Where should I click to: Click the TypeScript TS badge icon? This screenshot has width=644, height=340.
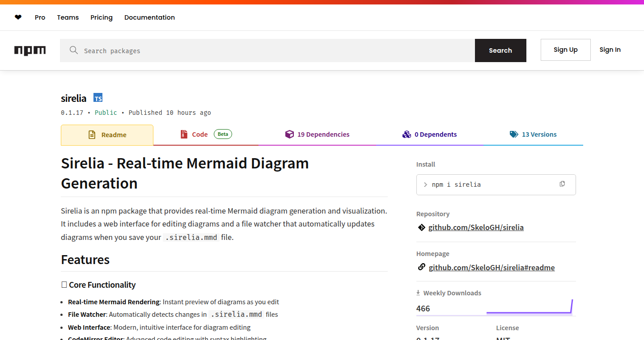click(98, 98)
